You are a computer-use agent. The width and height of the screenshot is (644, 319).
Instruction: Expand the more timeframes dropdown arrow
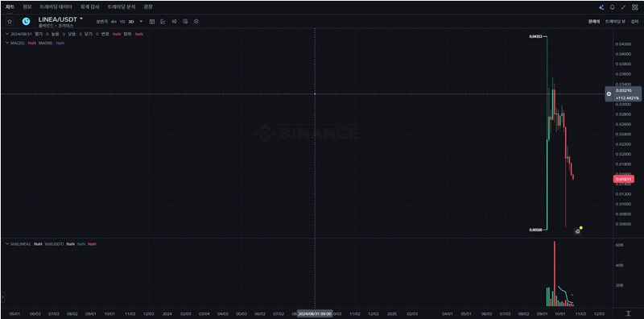click(142, 22)
